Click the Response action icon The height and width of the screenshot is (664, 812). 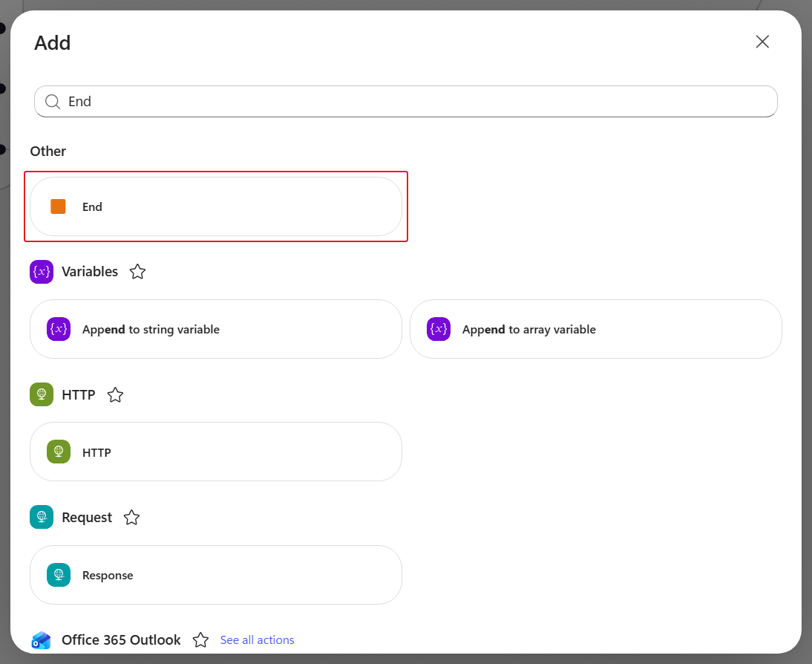pyautogui.click(x=59, y=575)
